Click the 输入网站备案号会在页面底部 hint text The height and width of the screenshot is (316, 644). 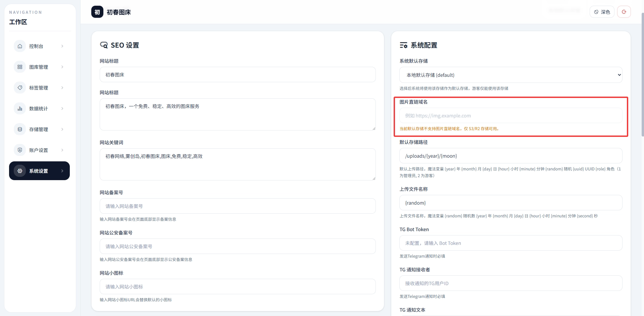tap(138, 219)
